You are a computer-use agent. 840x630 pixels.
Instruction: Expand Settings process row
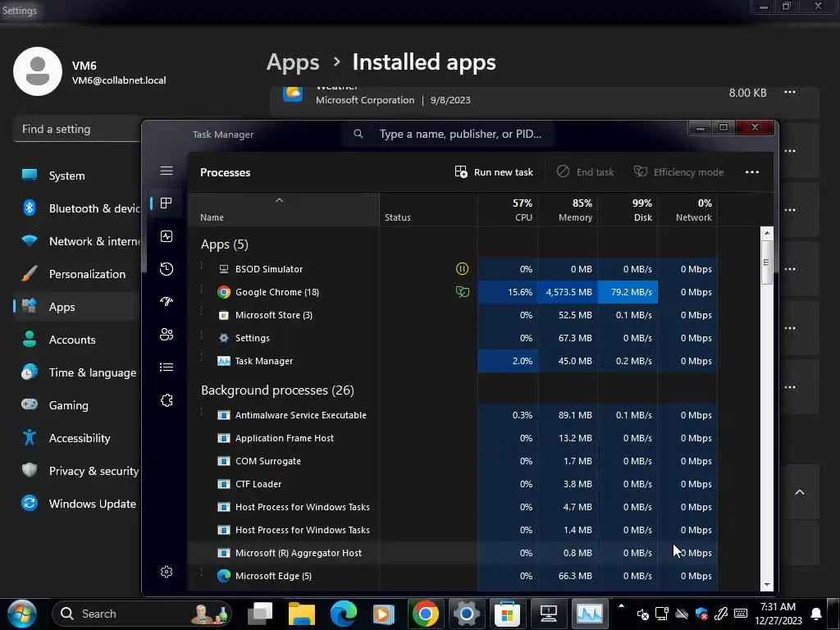pyautogui.click(x=202, y=335)
